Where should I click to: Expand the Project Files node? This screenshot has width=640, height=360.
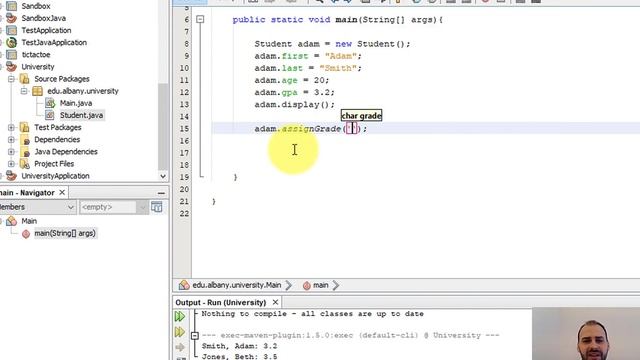tap(11, 164)
